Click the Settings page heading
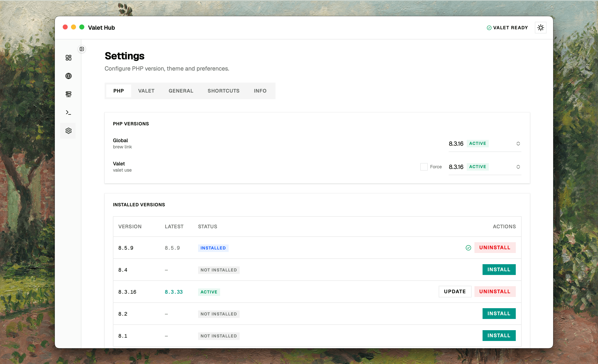 tap(125, 56)
